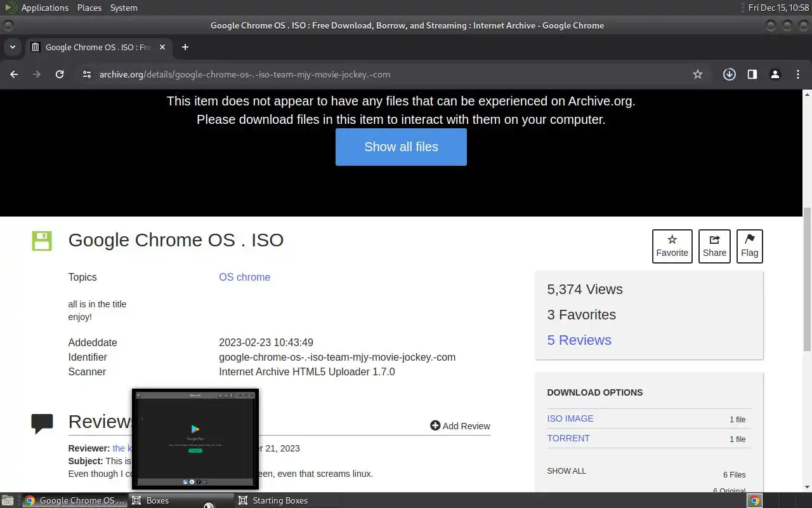Viewport: 812px width, 508px height.
Task: Click Chrome icon in bottom-right tray
Action: click(754, 500)
